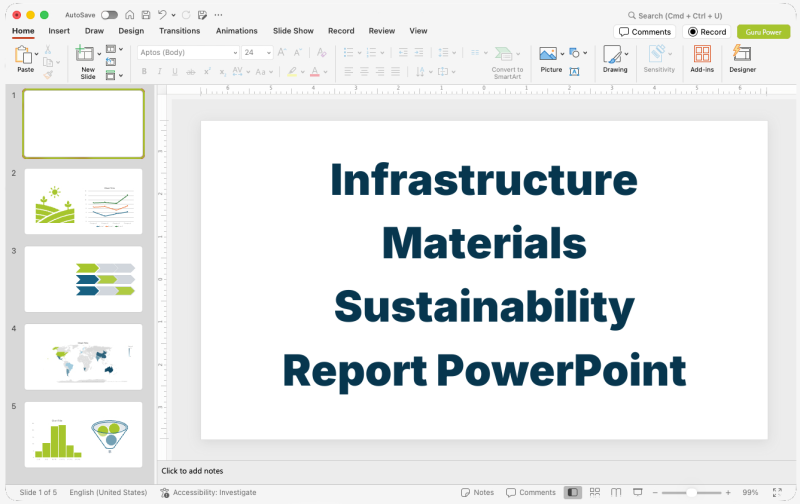Screen dimensions: 800x504
Task: Toggle the AutoSave switch
Action: pos(109,15)
